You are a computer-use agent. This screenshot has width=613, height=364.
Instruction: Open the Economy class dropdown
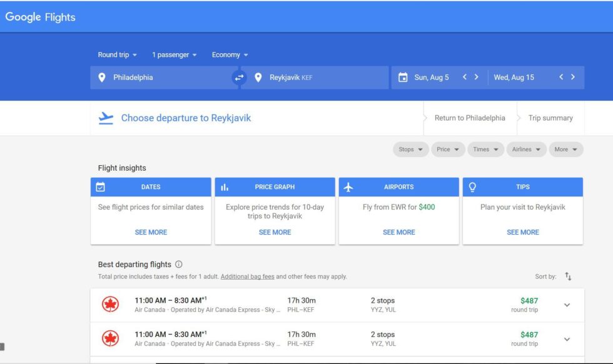coord(230,55)
